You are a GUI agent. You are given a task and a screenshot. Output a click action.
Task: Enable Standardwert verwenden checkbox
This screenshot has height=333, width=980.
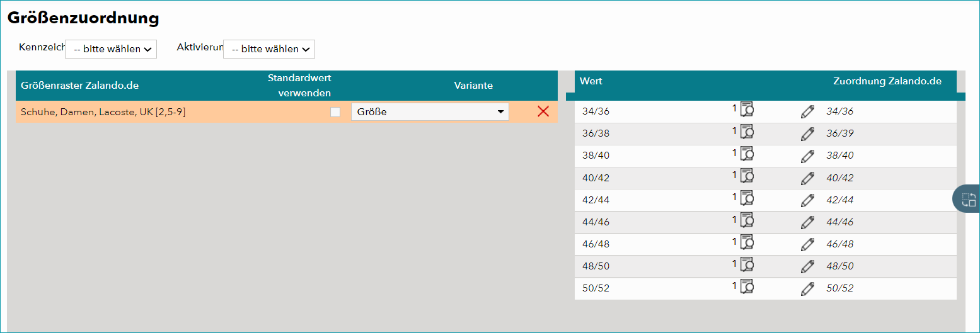(335, 112)
